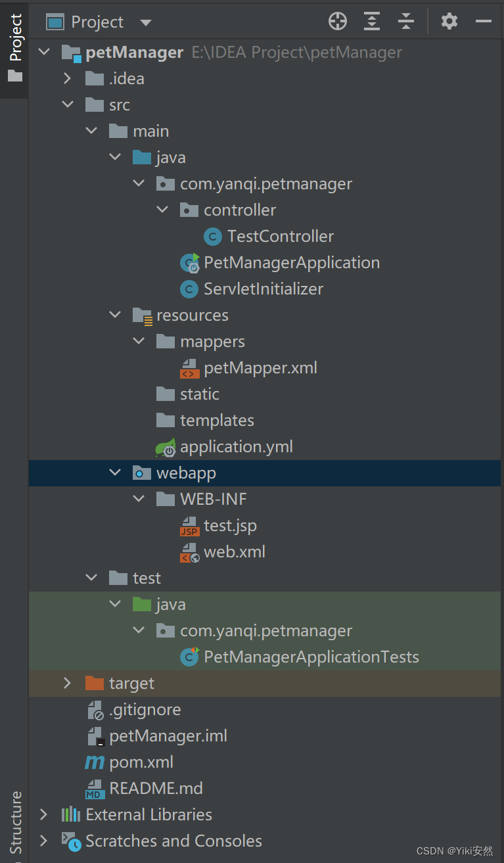Select the TestController class icon
504x863 pixels.
[x=213, y=236]
